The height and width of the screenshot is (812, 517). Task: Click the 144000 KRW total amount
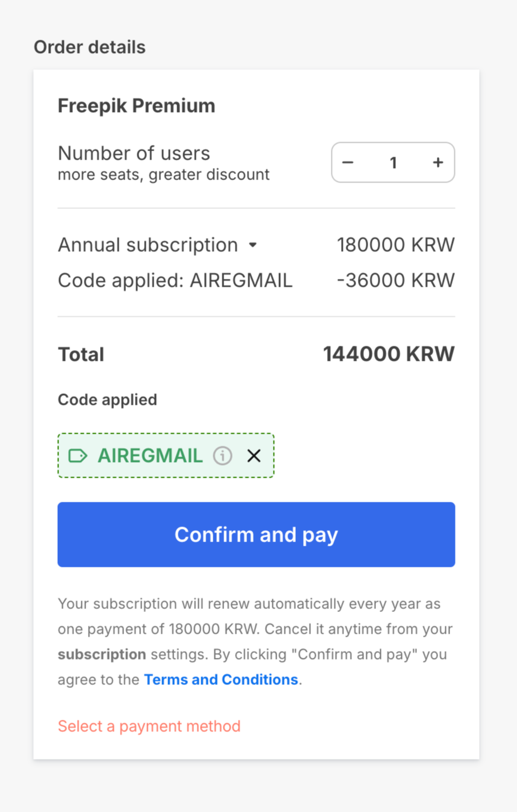point(389,354)
